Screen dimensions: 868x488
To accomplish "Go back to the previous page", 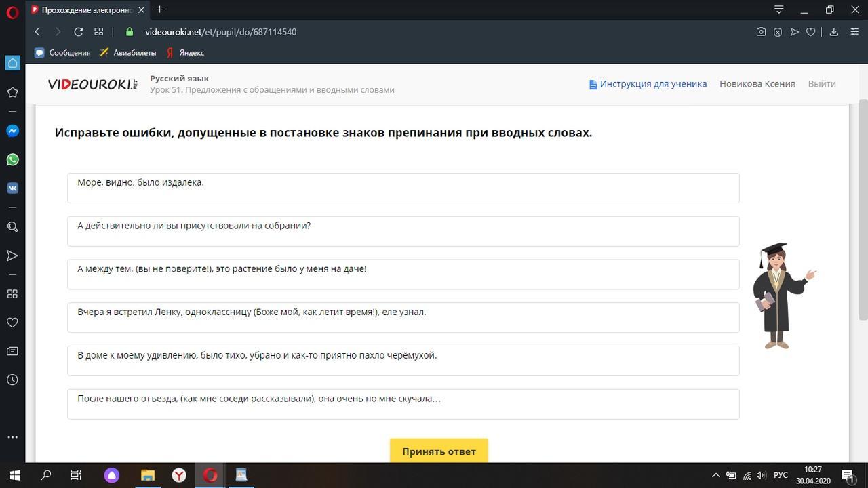I will pyautogui.click(x=37, y=32).
